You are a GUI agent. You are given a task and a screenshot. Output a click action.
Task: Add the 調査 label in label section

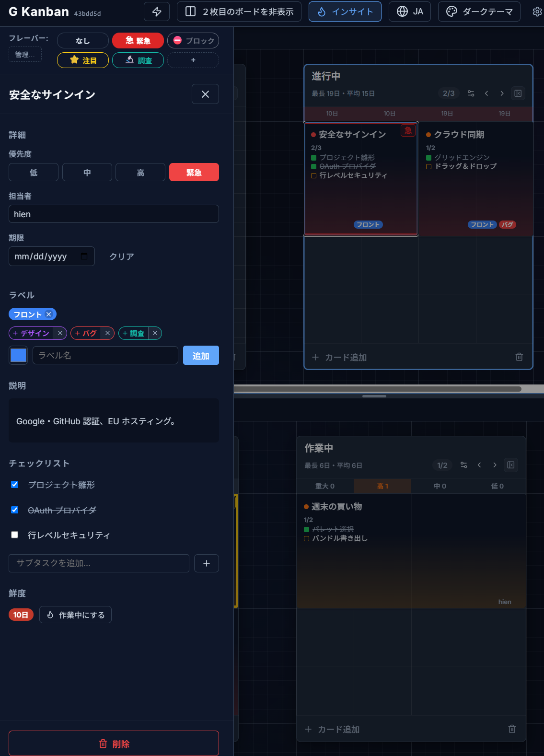133,333
